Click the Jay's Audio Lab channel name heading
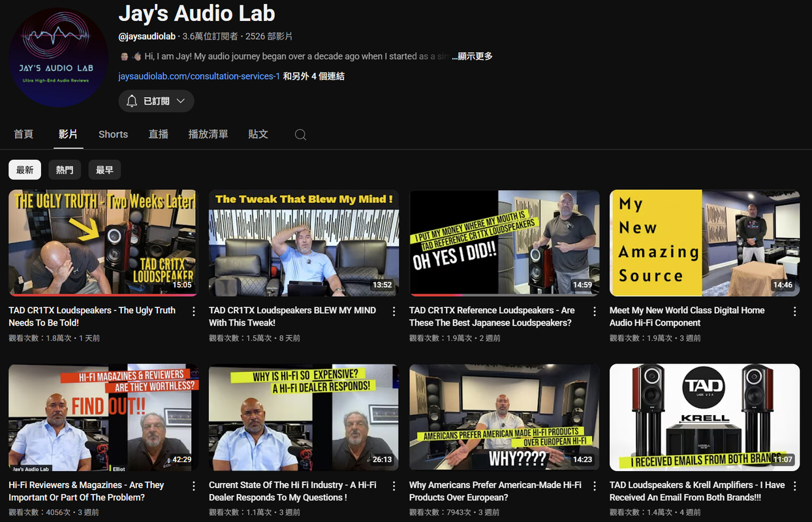Screen dimensions: 812x522 196,13
